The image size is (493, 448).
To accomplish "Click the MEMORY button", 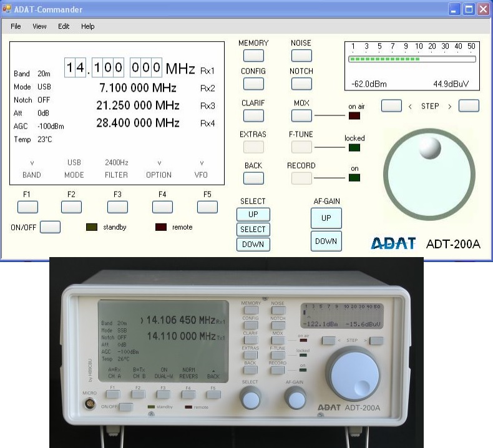I will point(253,56).
